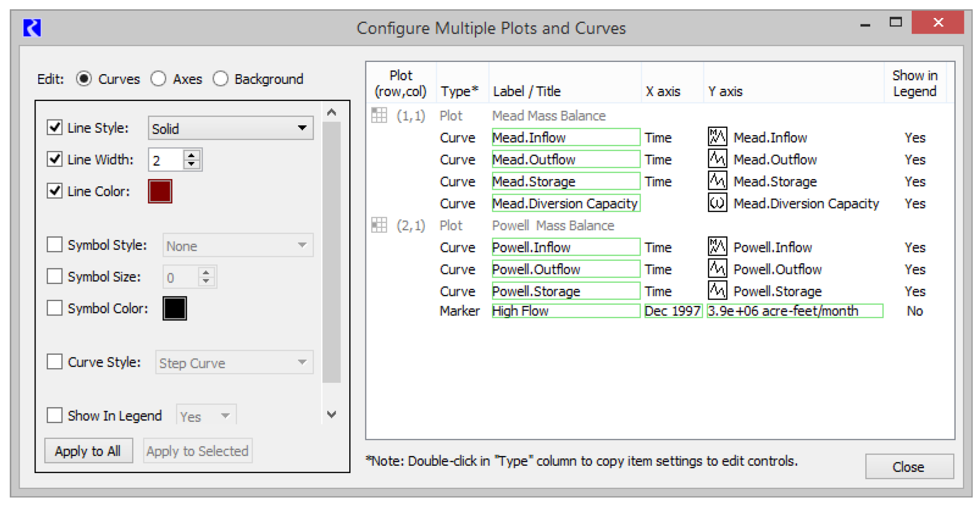Click the High Flow marker label field
980x518 pixels.
[565, 311]
